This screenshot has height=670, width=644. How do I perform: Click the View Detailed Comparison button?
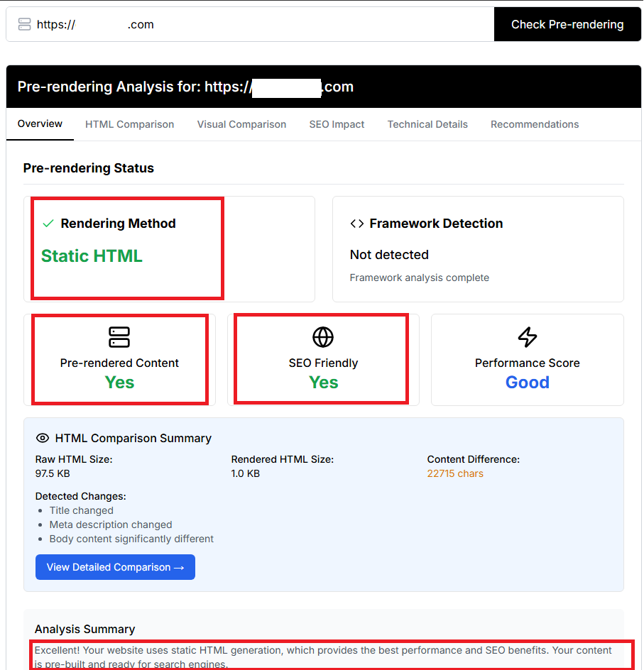coord(115,567)
